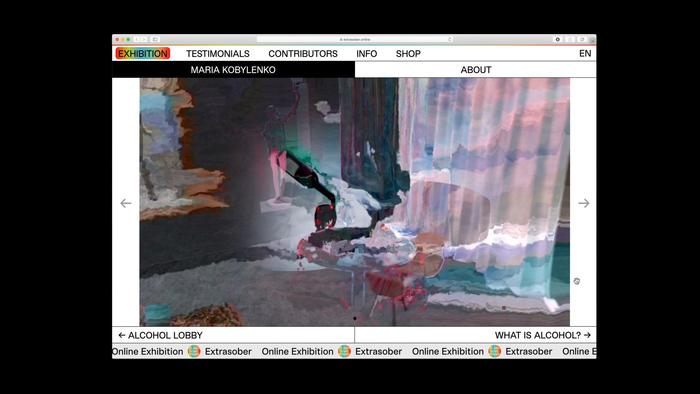Open the Safari share button
Image resolution: width=700 pixels, height=394 pixels.
pyautogui.click(x=570, y=39)
